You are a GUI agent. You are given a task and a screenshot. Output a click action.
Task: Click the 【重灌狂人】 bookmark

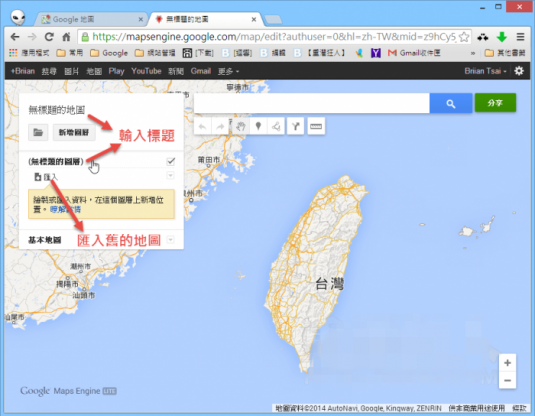pos(320,53)
